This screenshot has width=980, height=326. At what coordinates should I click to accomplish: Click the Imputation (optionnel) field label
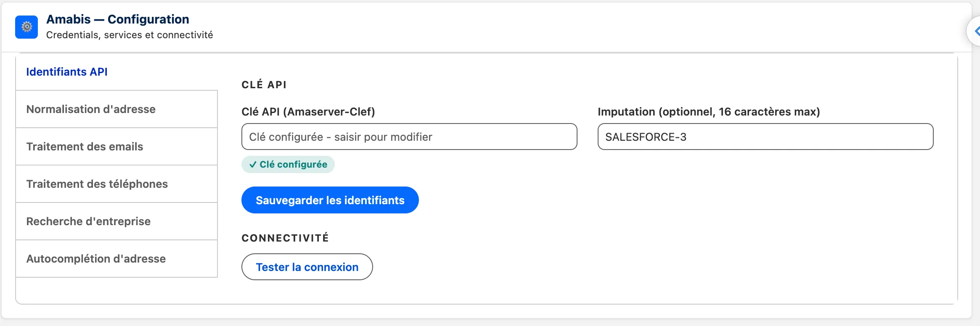coord(709,112)
